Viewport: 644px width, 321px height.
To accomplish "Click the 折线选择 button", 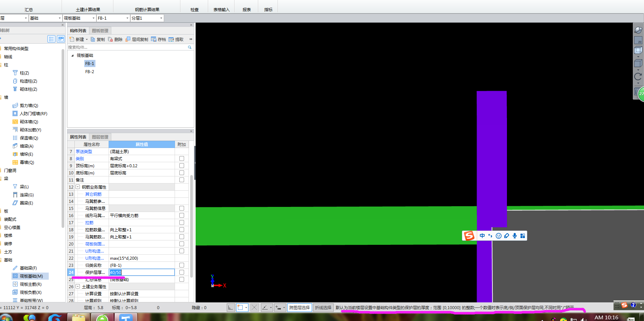I will (323, 307).
